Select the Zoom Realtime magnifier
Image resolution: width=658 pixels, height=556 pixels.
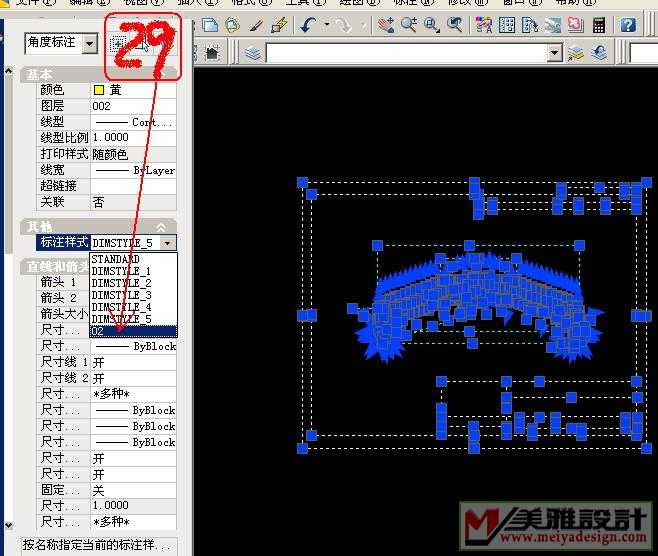(408, 25)
